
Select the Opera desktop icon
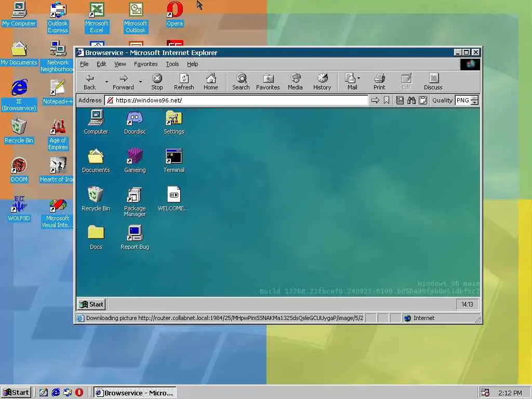click(175, 14)
